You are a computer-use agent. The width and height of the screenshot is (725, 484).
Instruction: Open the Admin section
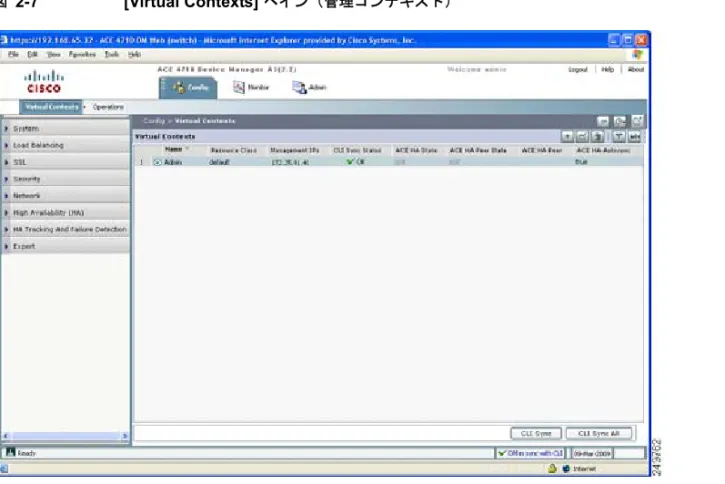pyautogui.click(x=309, y=87)
